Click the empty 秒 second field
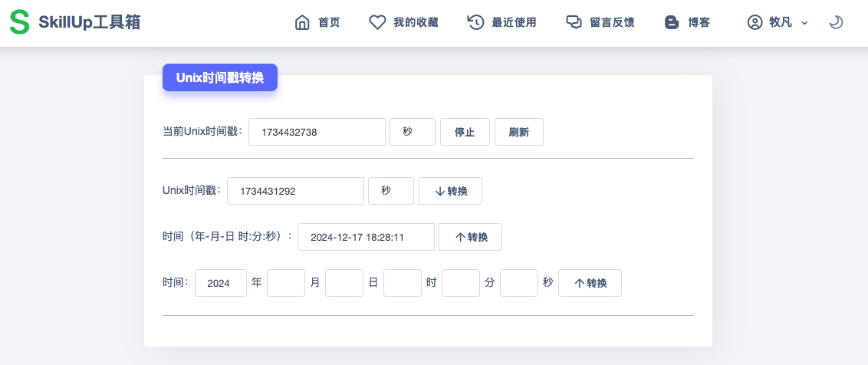 [519, 283]
